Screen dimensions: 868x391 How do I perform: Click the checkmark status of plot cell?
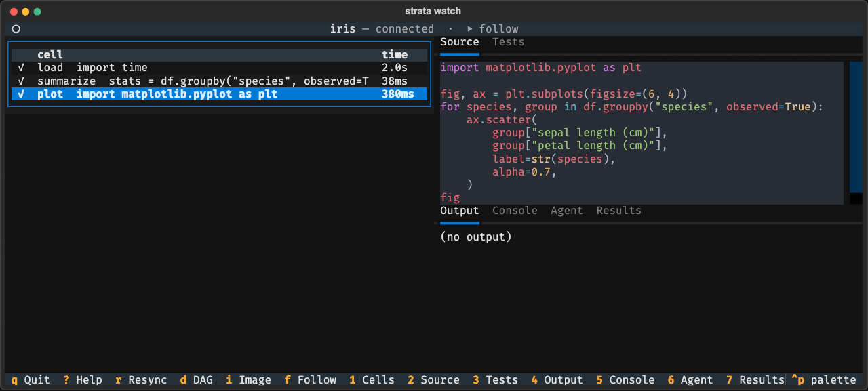click(x=22, y=94)
